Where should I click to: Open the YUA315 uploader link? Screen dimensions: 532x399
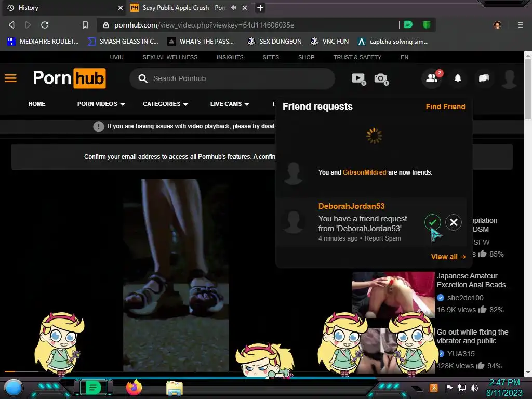click(x=461, y=354)
